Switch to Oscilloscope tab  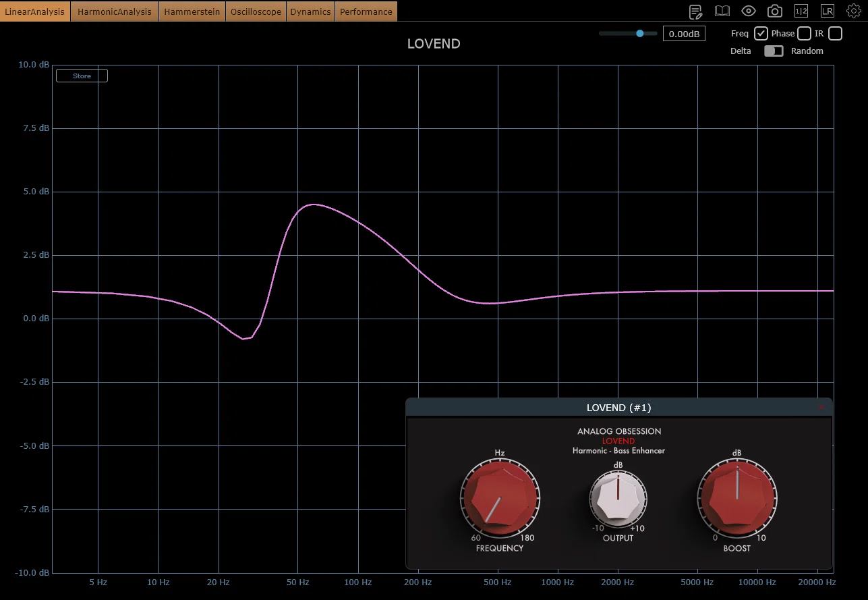pos(256,11)
